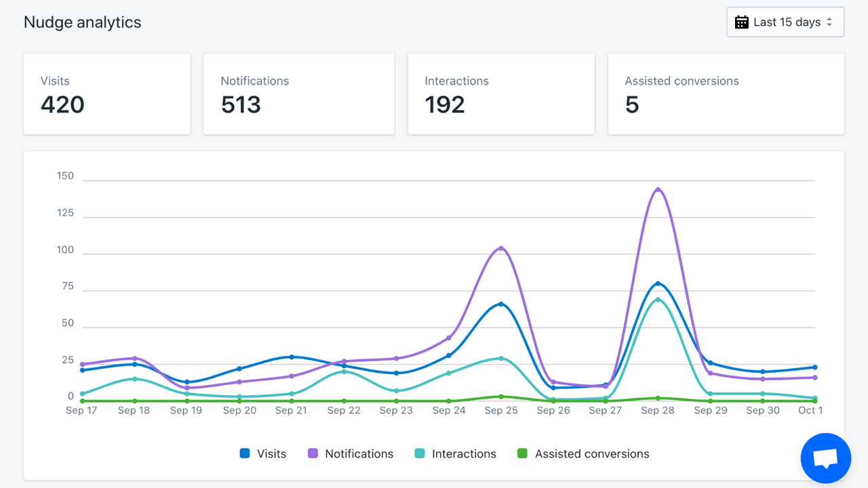Click the blue Visits legend swatch

(245, 454)
